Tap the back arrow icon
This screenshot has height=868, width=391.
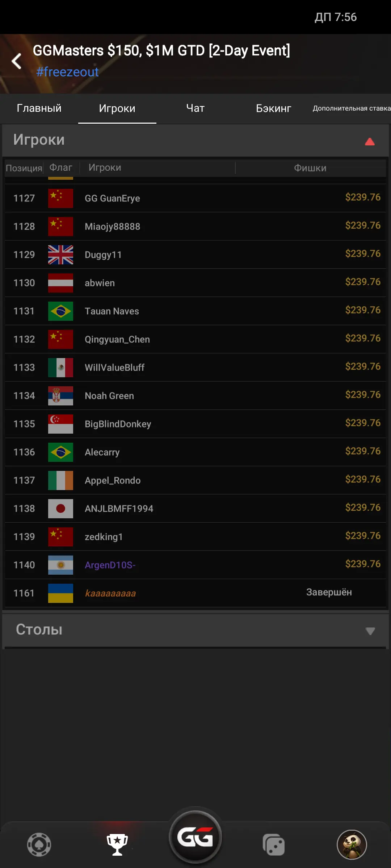17,61
